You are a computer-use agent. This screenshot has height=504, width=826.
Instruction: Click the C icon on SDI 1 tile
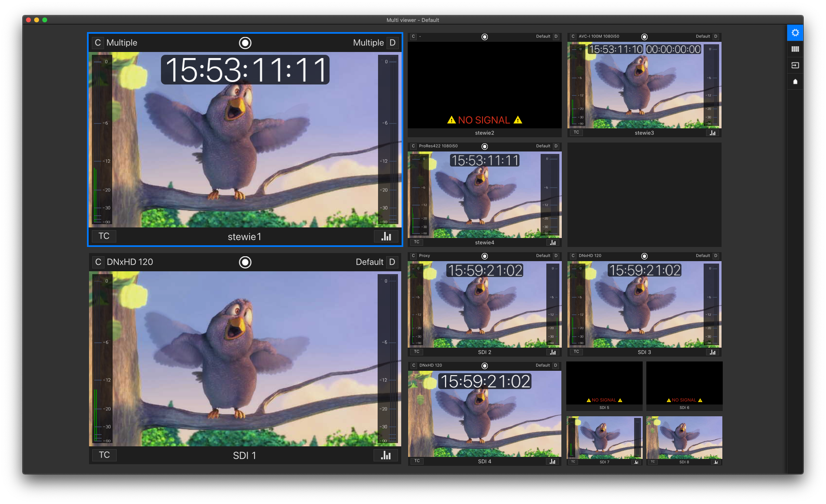(98, 262)
